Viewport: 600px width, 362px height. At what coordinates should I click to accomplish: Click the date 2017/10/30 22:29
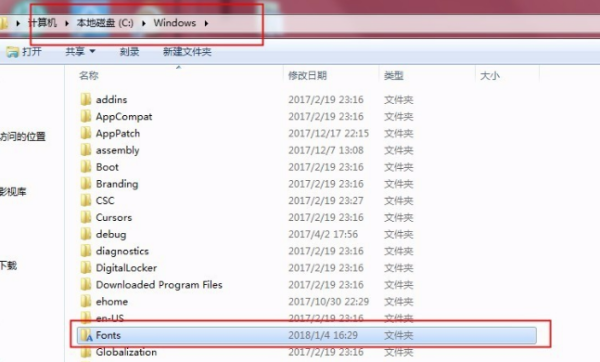click(x=328, y=302)
